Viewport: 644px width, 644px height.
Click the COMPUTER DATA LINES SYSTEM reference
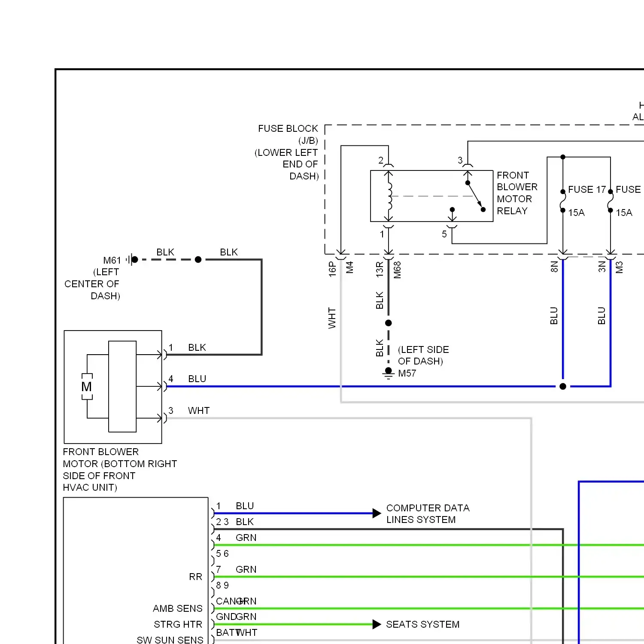(428, 513)
